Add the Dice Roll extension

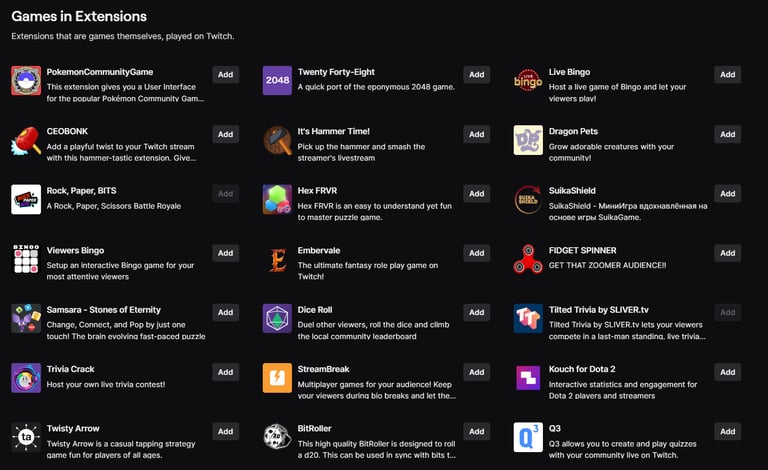(477, 312)
